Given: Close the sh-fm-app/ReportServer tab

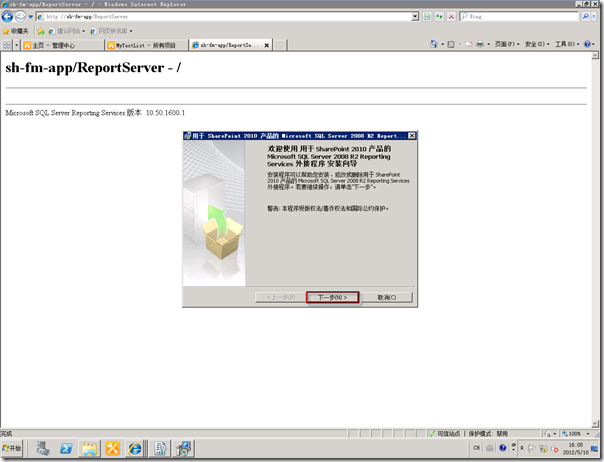Looking at the screenshot, I should coord(267,45).
